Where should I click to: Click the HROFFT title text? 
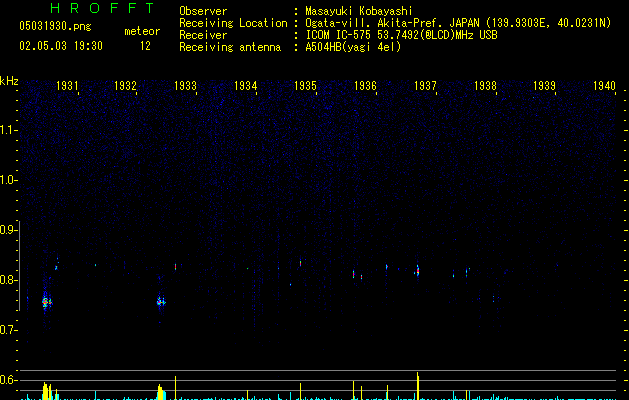tap(102, 8)
